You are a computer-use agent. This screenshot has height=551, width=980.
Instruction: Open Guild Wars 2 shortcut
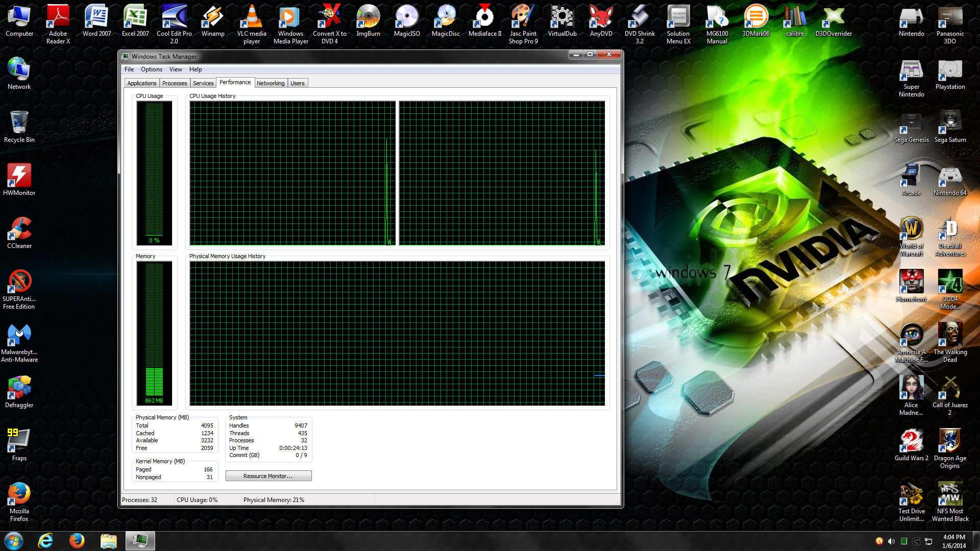point(912,446)
